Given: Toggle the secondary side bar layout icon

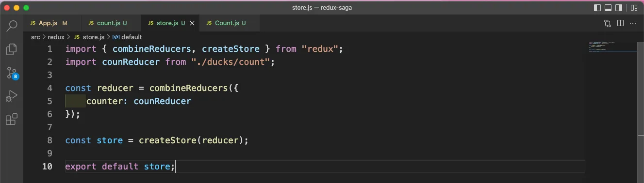Looking at the screenshot, I should 619,8.
